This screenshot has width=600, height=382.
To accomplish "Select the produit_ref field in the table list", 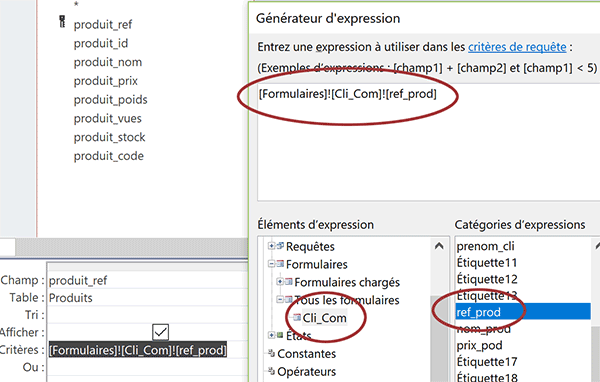I will (x=103, y=24).
